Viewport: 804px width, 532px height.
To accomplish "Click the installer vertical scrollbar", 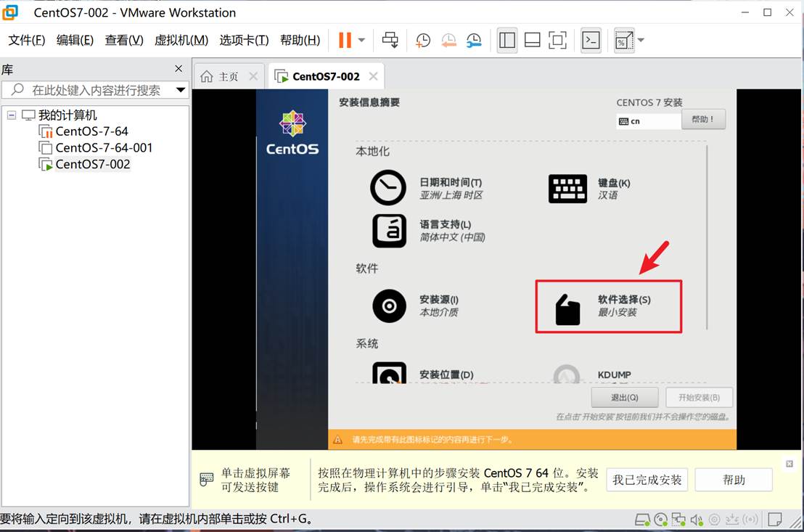I will [707, 237].
